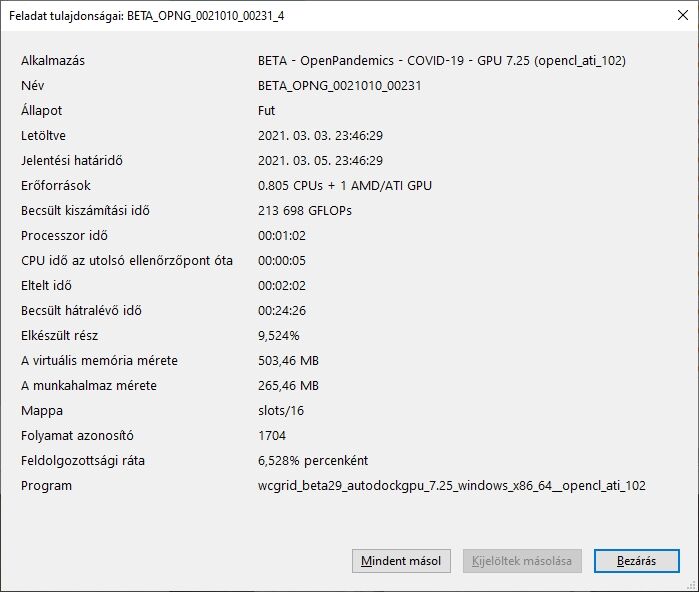
Task: Select the BETA - OpenPandemics application value
Action: pyautogui.click(x=442, y=61)
